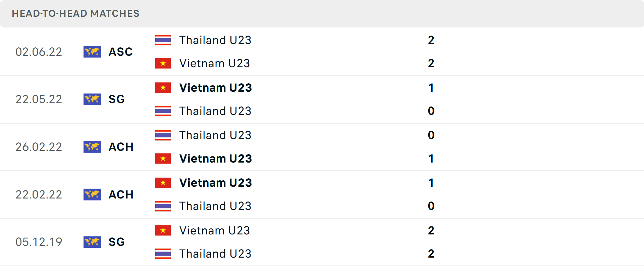
Task: Open the Thailand U23 team page in last row
Action: pos(216,254)
